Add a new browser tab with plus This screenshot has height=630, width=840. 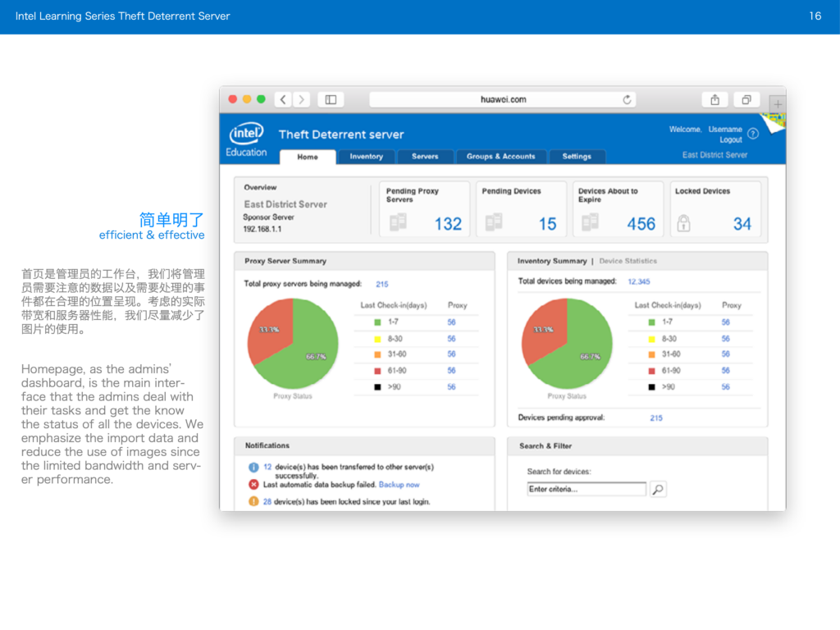pos(778,105)
